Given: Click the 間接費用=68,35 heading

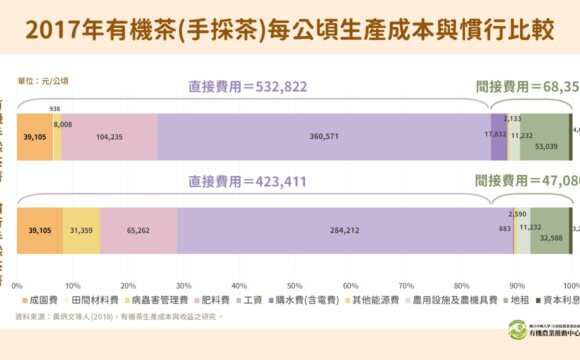Looking at the screenshot, I should [528, 87].
